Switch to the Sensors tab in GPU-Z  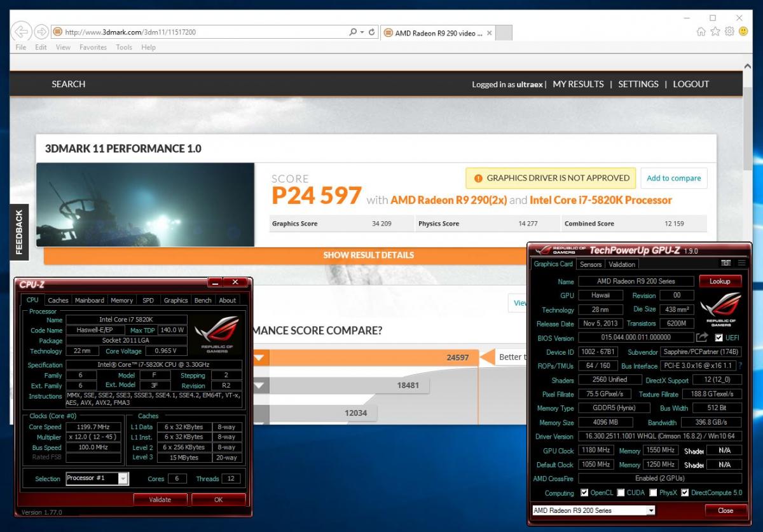(x=591, y=264)
